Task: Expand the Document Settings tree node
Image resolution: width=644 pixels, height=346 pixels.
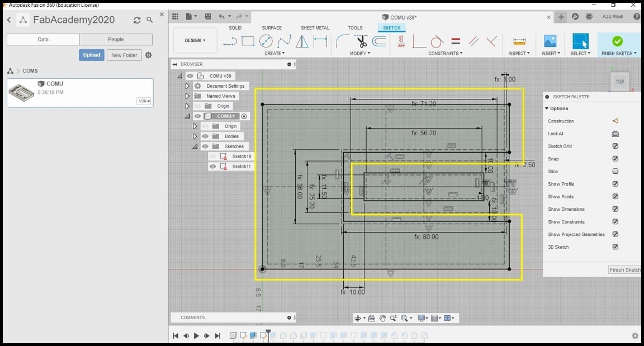Action: pos(187,86)
